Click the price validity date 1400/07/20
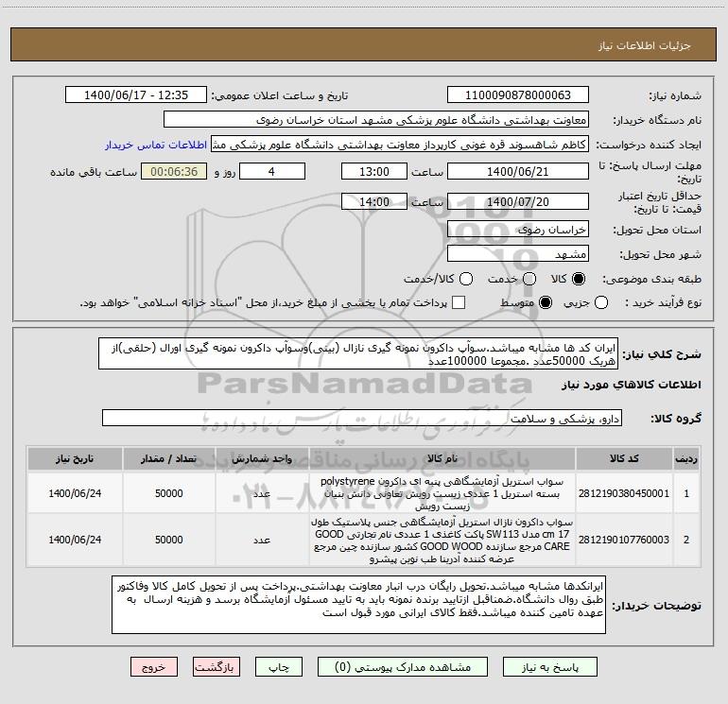The height and width of the screenshot is (704, 728). coord(518,201)
